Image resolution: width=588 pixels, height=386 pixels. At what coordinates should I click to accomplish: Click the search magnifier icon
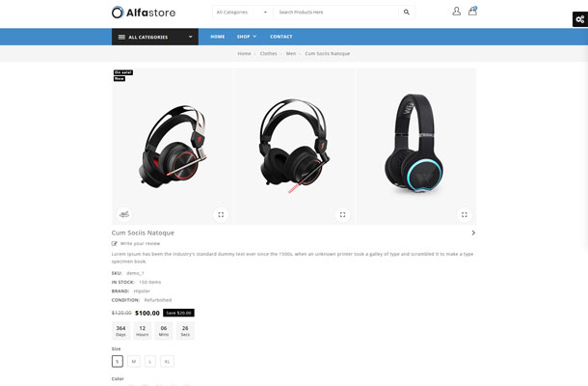click(407, 12)
